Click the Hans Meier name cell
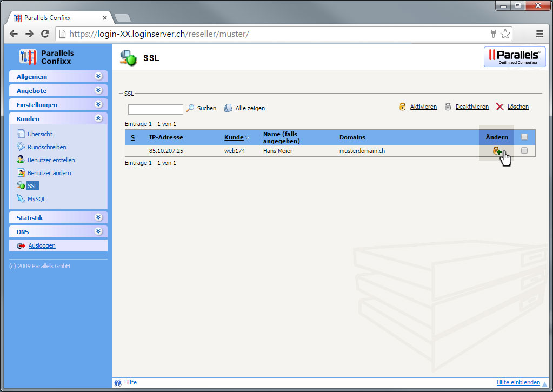Viewport: 553px width, 392px height. (x=278, y=151)
